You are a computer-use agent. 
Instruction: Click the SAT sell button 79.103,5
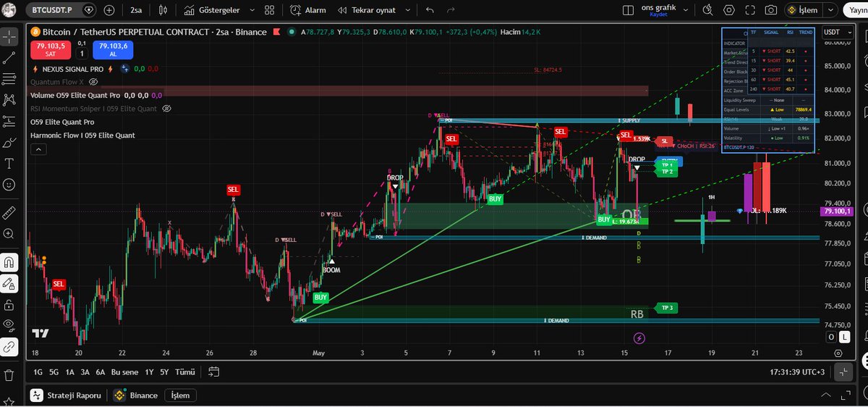point(49,49)
